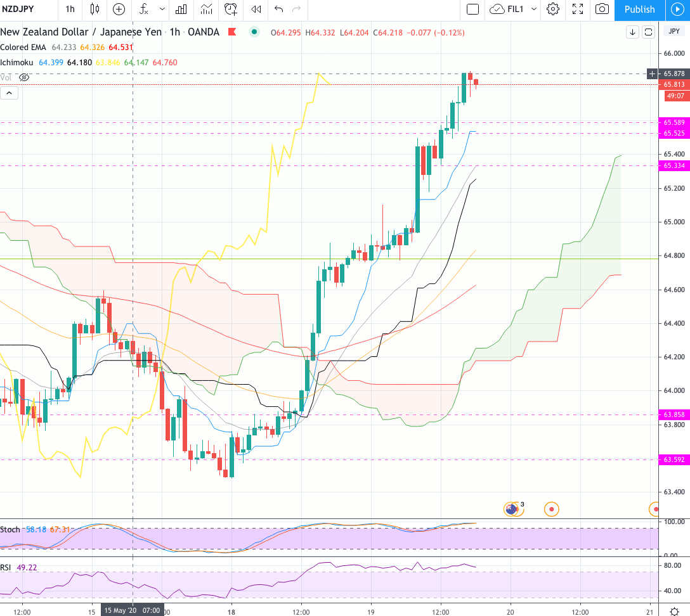
Task: Expand the indicator favorites dropdown arrow
Action: pyautogui.click(x=162, y=10)
